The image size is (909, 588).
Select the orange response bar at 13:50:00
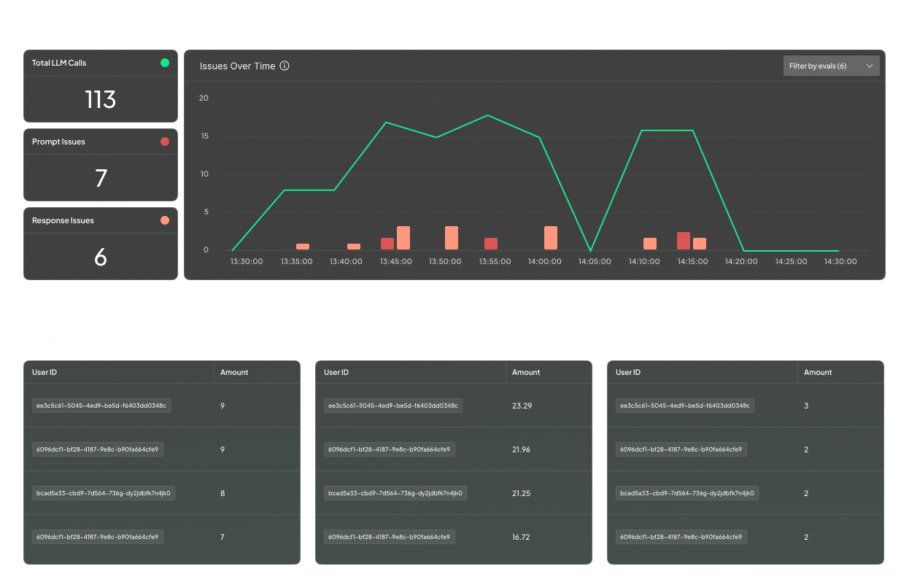click(452, 238)
